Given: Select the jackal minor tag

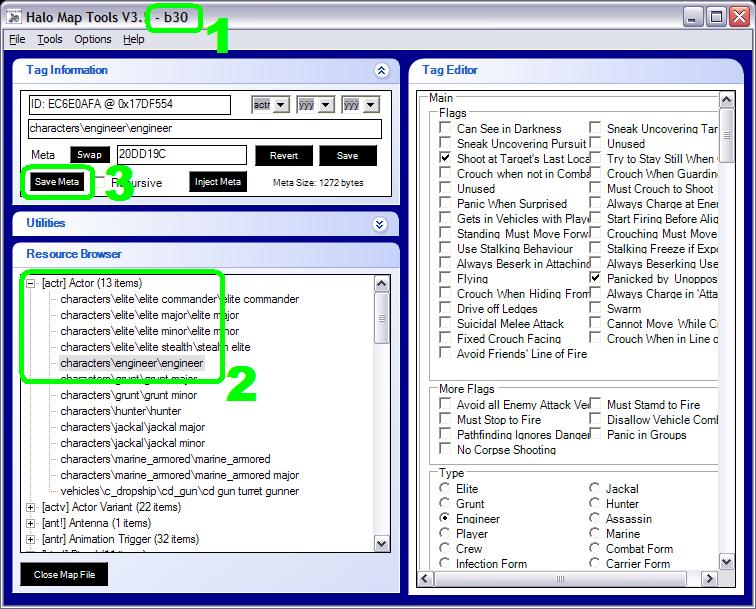Looking at the screenshot, I should click(133, 443).
